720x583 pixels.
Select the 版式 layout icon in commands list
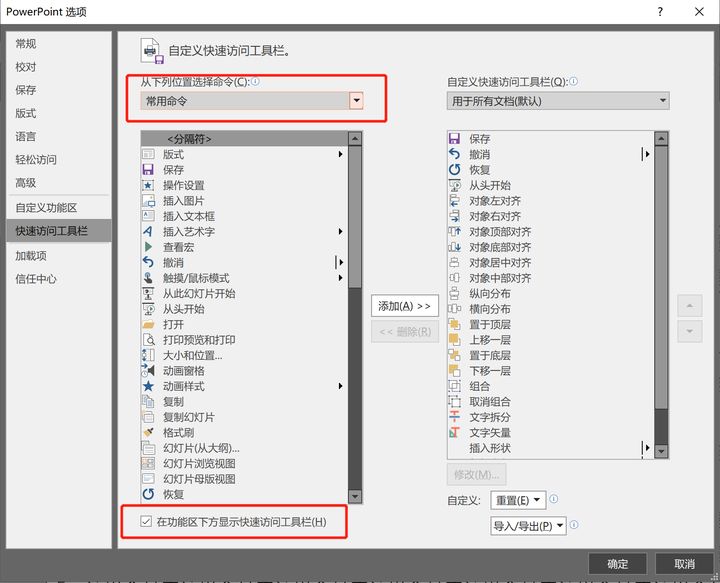point(148,154)
